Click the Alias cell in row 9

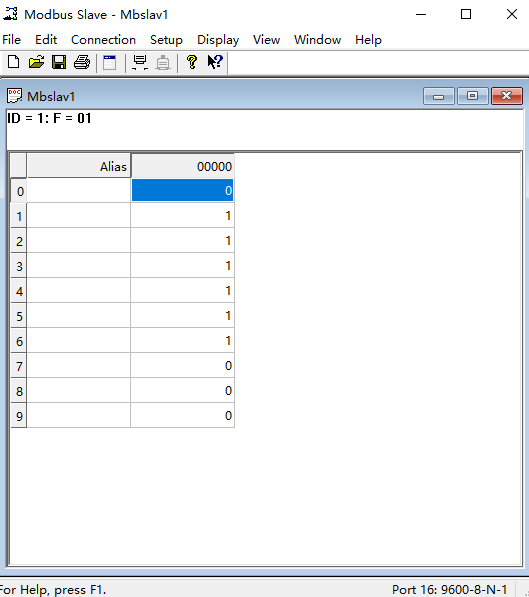(x=79, y=415)
